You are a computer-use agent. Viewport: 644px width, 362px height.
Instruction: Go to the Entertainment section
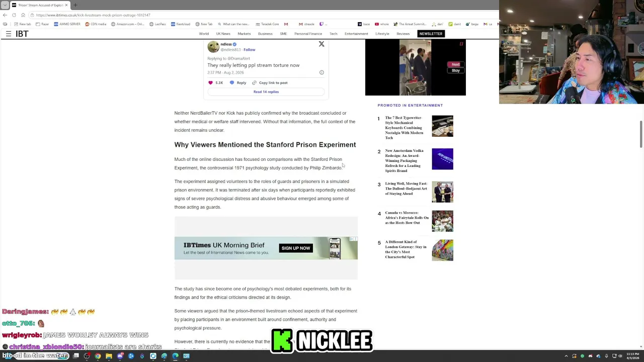356,34
